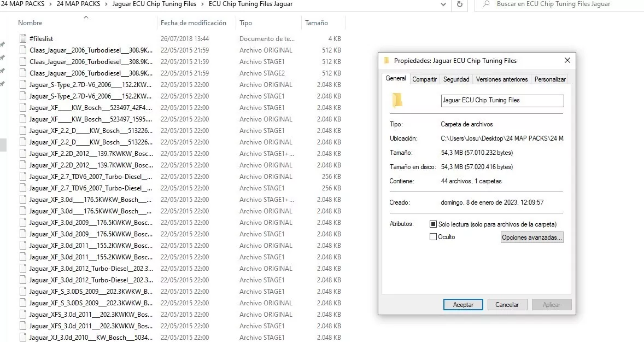Click the 'Documento de te...' type cell
Image resolution: width=644 pixels, height=342 pixels.
[267, 39]
